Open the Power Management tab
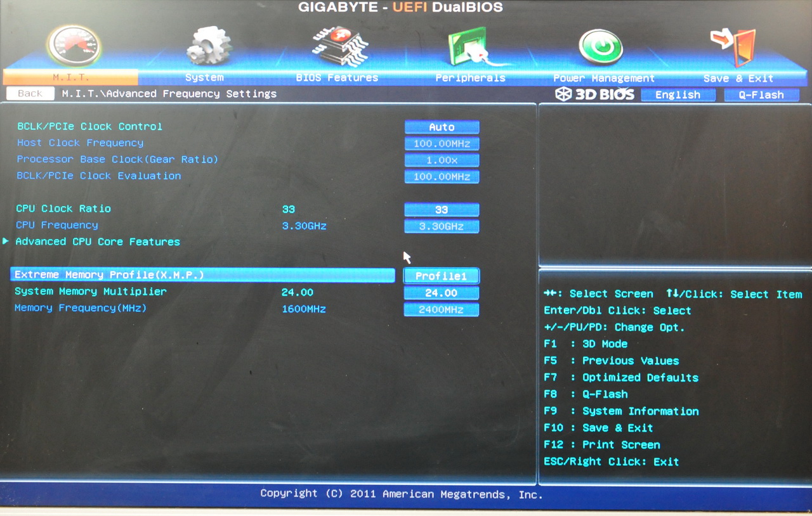This screenshot has height=516, width=812. click(x=603, y=78)
